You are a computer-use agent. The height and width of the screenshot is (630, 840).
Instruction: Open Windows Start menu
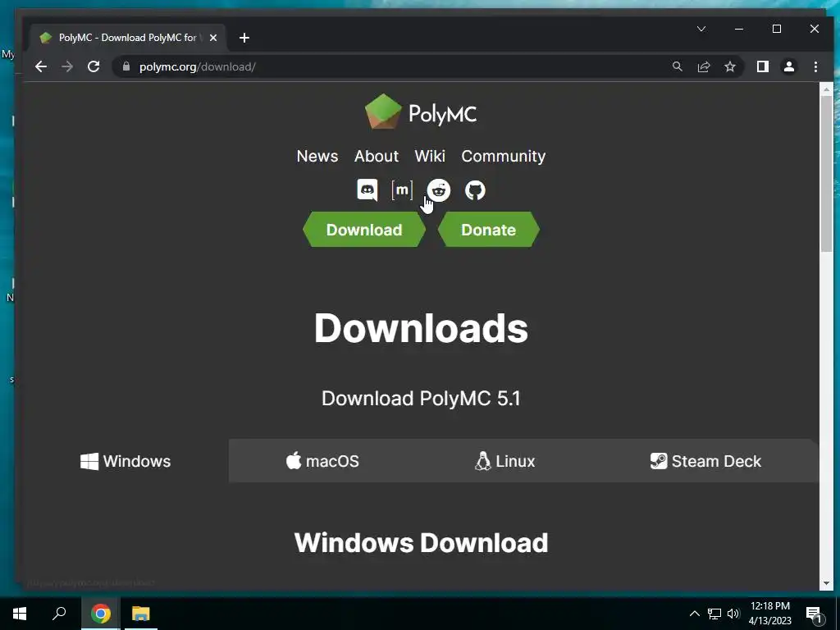pyautogui.click(x=20, y=614)
